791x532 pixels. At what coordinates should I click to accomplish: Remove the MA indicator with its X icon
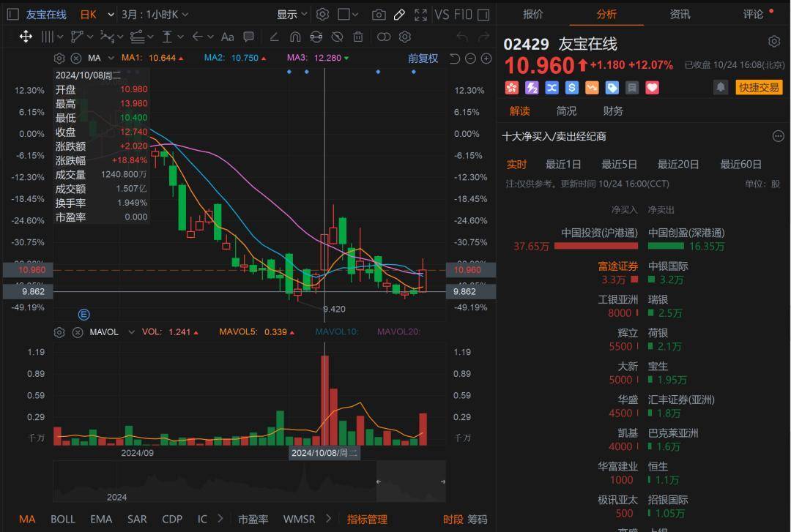click(x=75, y=59)
